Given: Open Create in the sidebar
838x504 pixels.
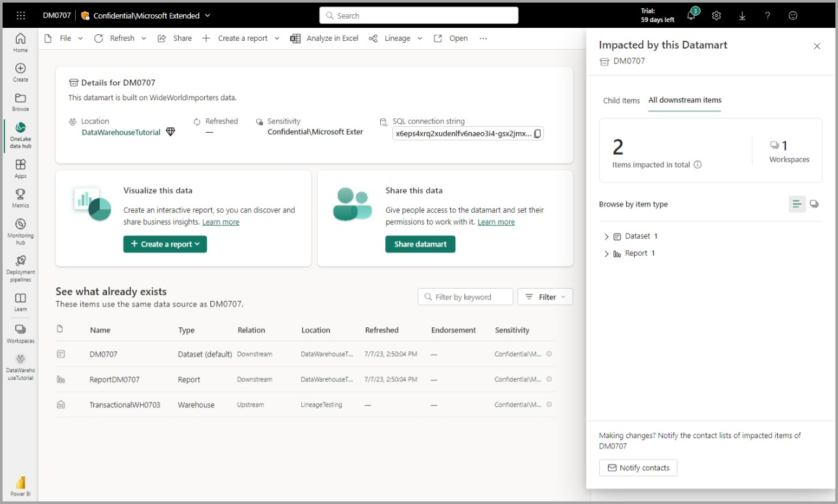Looking at the screenshot, I should [20, 72].
